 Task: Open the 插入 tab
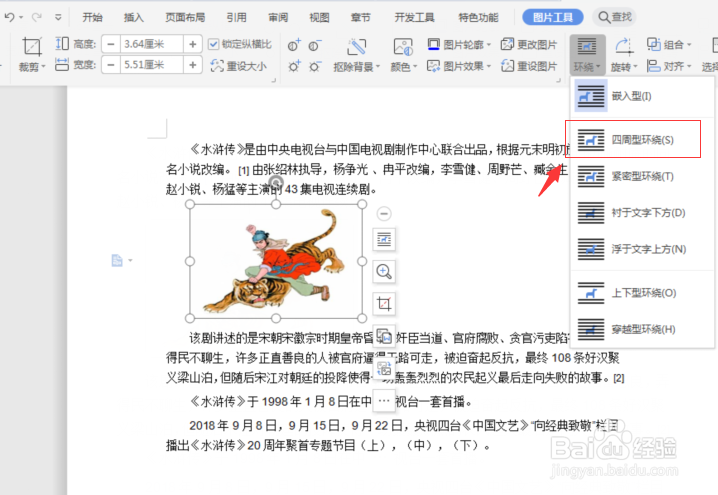[x=134, y=17]
